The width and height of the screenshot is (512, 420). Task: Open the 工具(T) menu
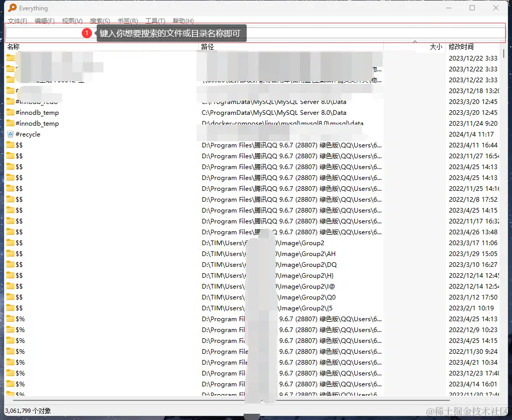pos(155,21)
